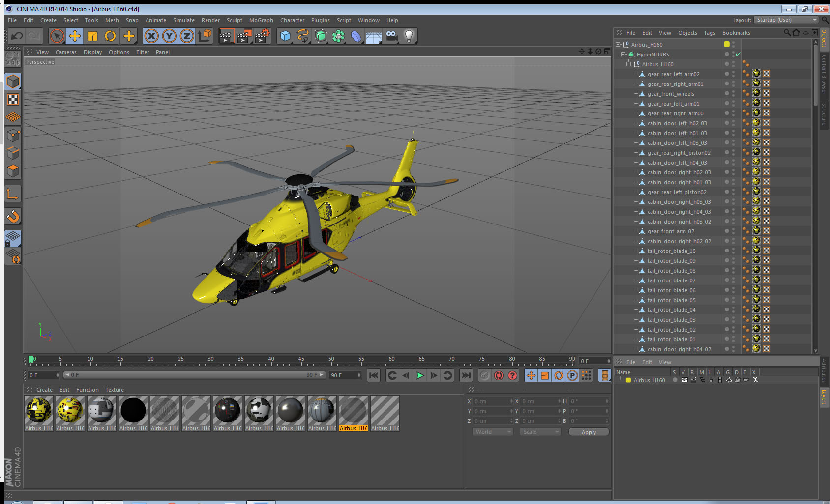Screen dimensions: 830x504
Task: Click the Object Manager search icon
Action: pyautogui.click(x=787, y=33)
